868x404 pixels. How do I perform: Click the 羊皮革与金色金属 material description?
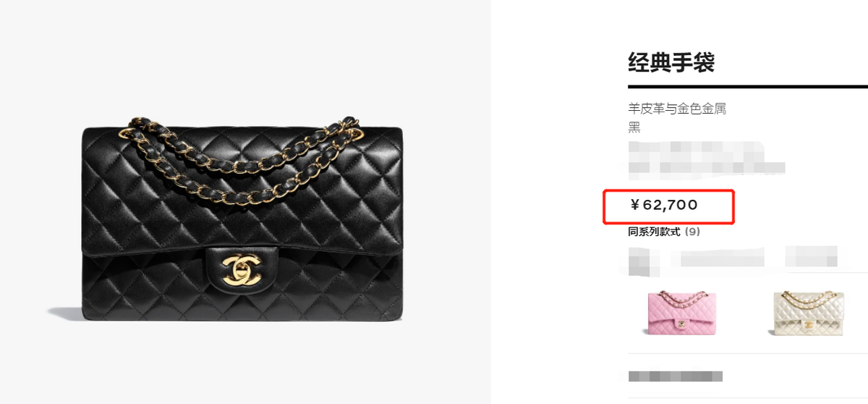click(677, 109)
